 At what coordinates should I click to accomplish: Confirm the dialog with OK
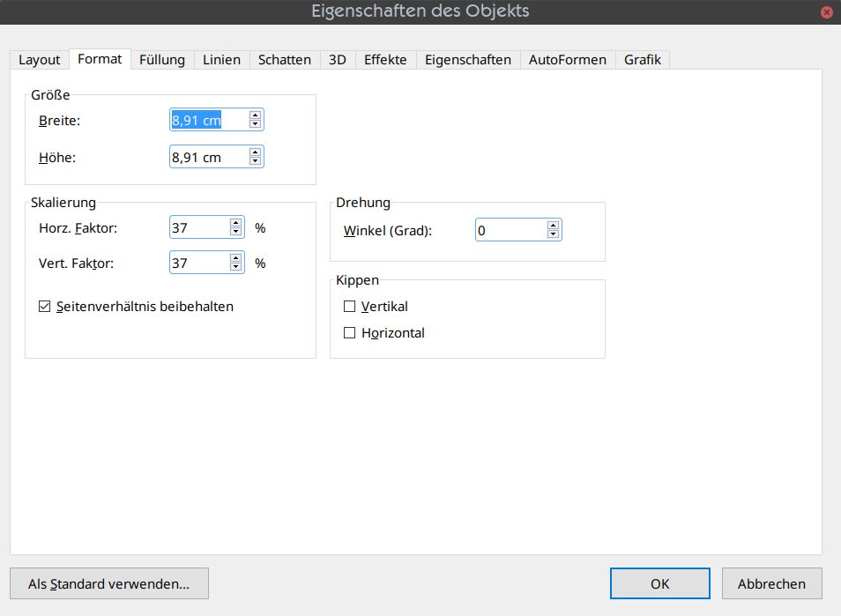click(x=660, y=583)
